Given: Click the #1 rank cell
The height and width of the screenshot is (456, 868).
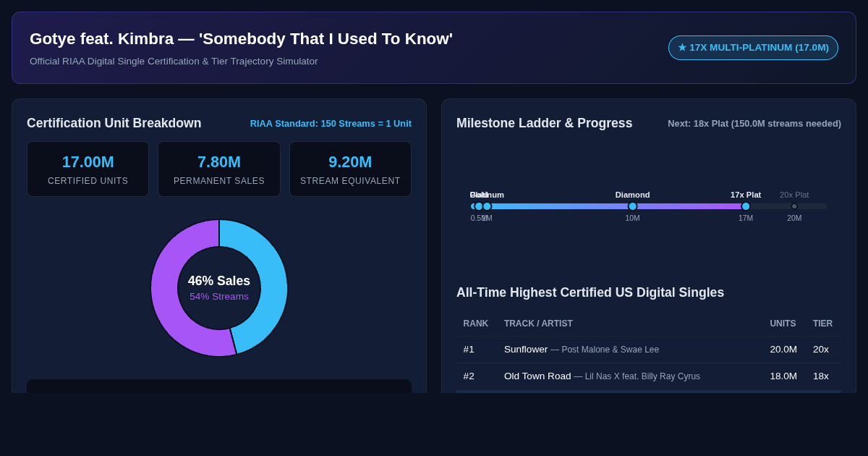Looking at the screenshot, I should [x=469, y=350].
